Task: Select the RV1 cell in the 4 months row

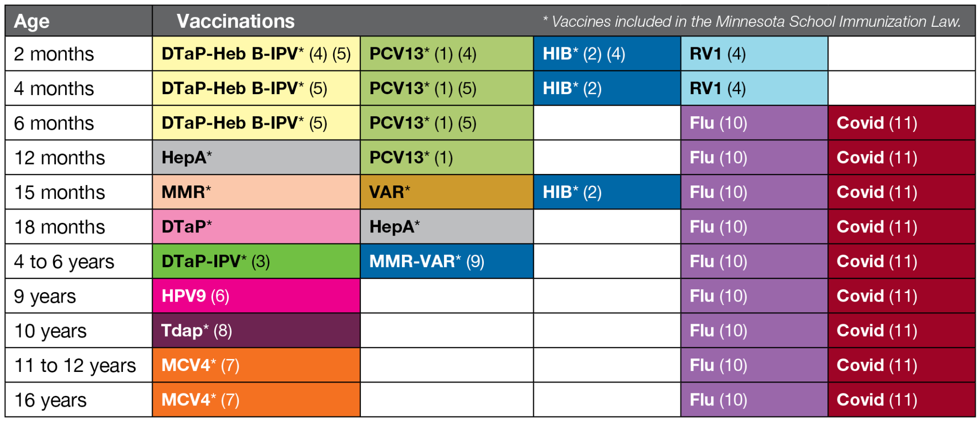Action: point(754,88)
